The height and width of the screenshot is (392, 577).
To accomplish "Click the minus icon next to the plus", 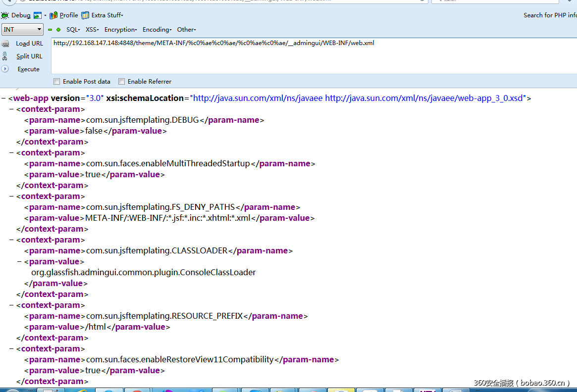I will 50,29.
